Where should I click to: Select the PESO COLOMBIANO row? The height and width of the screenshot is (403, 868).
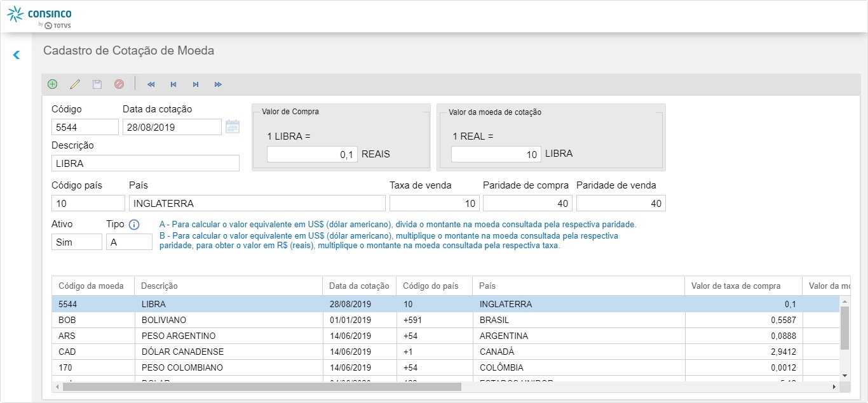coord(445,367)
